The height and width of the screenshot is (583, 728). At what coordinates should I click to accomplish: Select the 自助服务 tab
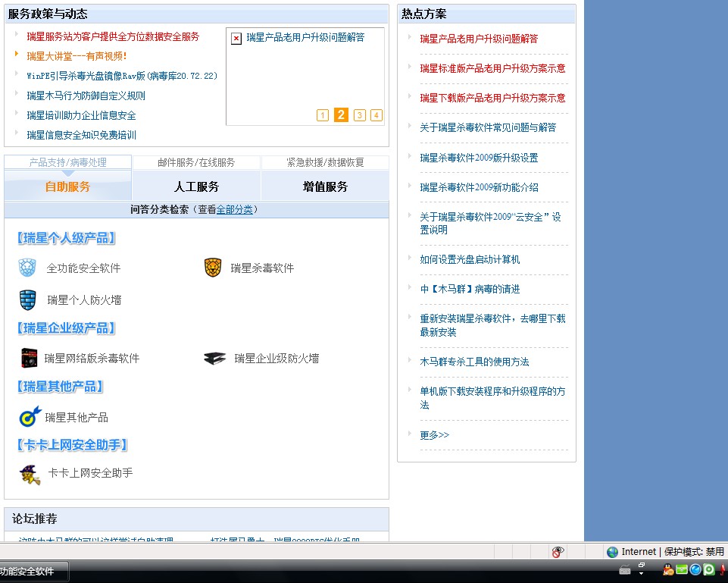(67, 186)
